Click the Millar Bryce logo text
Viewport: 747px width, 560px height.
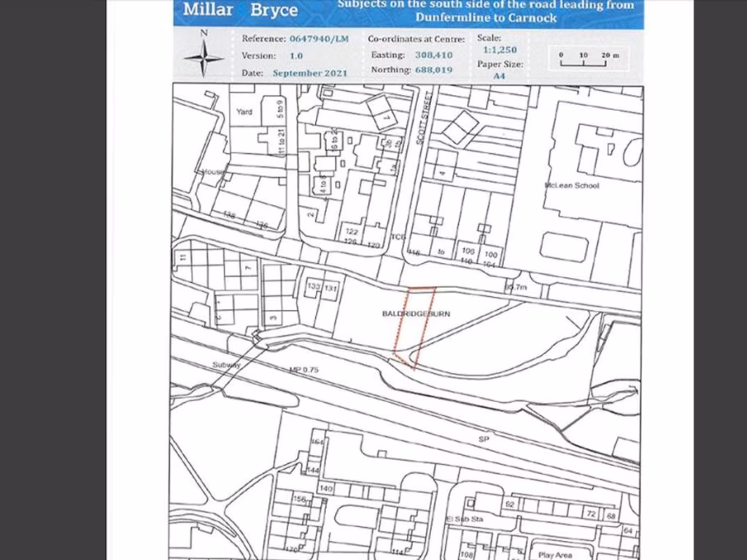click(x=240, y=9)
